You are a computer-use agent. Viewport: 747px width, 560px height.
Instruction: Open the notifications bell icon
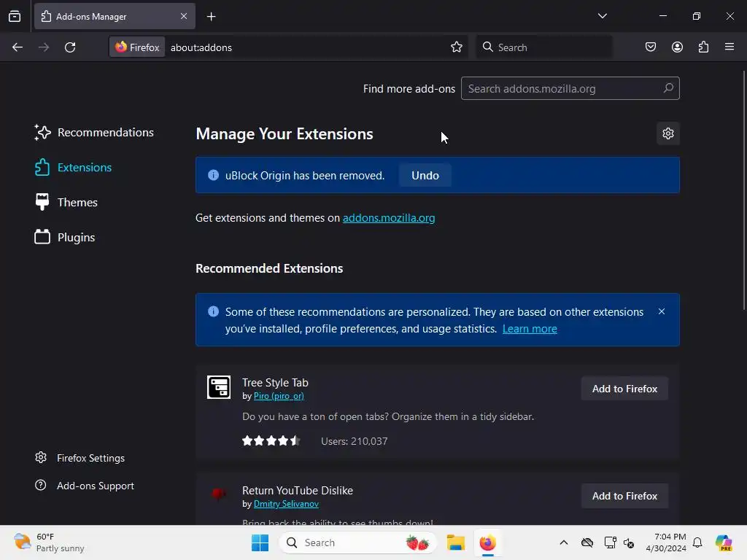point(697,542)
